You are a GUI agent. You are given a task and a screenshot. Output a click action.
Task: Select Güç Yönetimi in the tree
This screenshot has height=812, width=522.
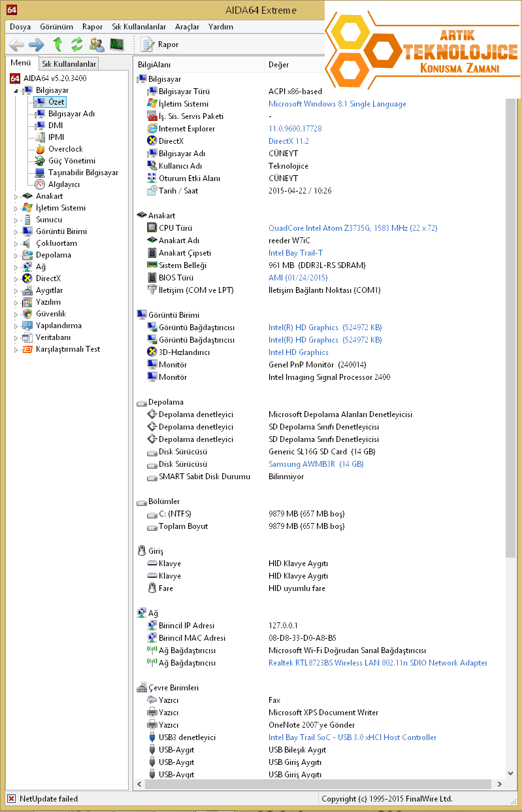71,161
